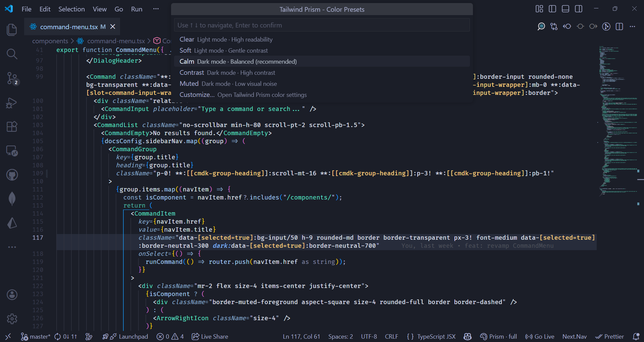Click the Ln 117, Col 61 indicator

tap(301, 336)
